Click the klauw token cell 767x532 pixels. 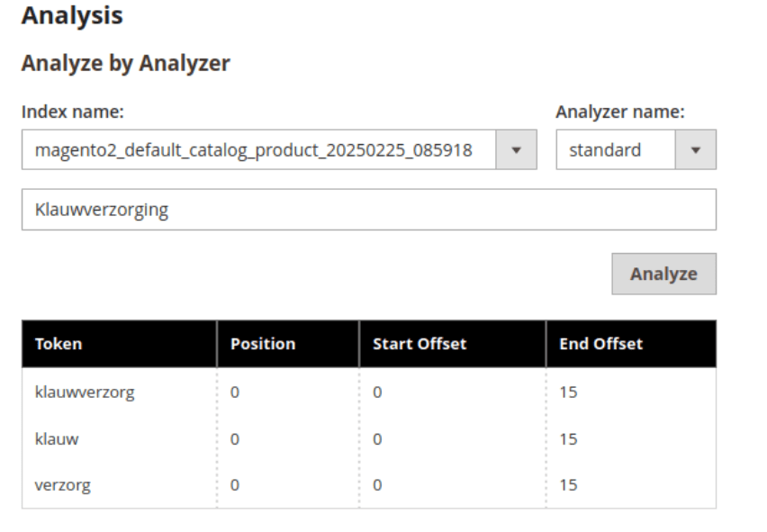56,439
